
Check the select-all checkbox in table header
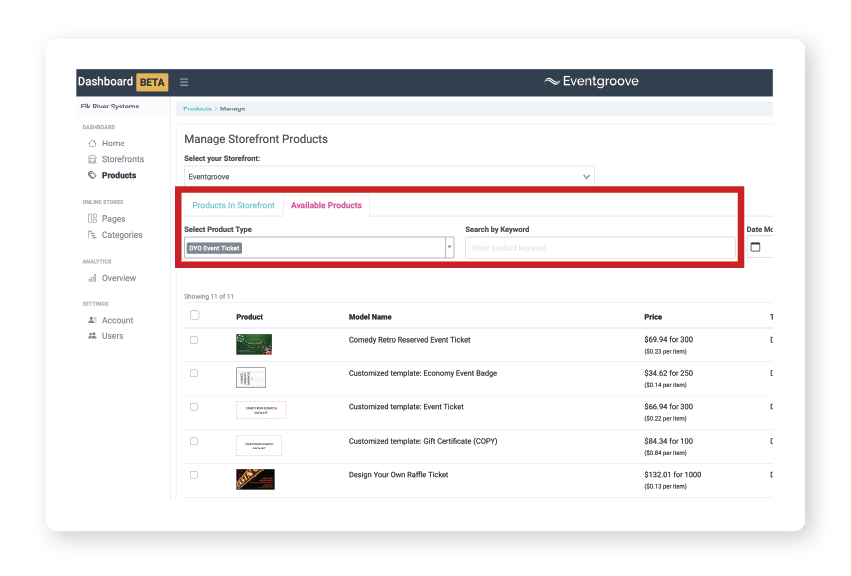[x=194, y=314]
